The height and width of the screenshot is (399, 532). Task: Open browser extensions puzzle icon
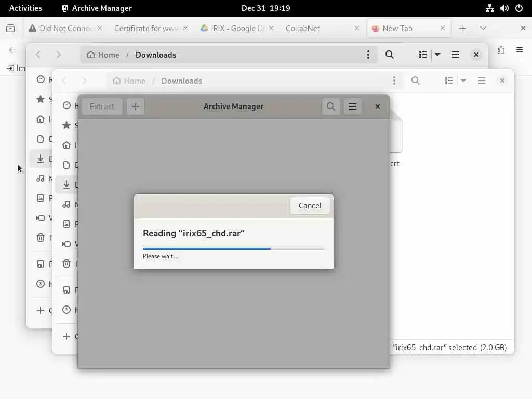pos(501,50)
